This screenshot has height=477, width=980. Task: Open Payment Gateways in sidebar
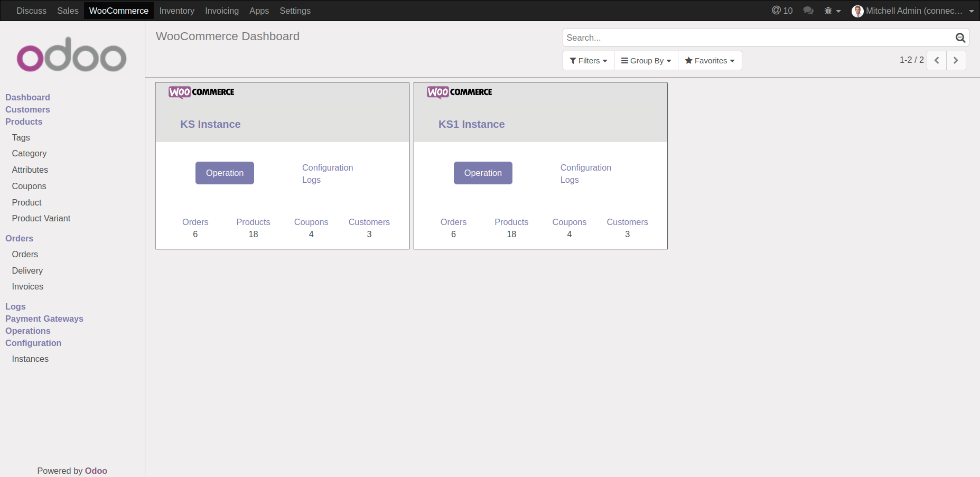[x=44, y=319]
